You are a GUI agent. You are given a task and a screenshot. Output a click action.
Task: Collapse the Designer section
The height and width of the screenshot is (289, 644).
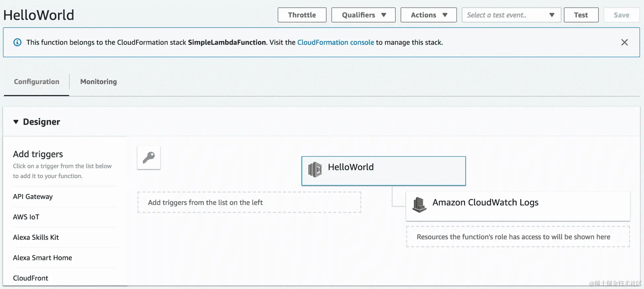click(x=16, y=122)
